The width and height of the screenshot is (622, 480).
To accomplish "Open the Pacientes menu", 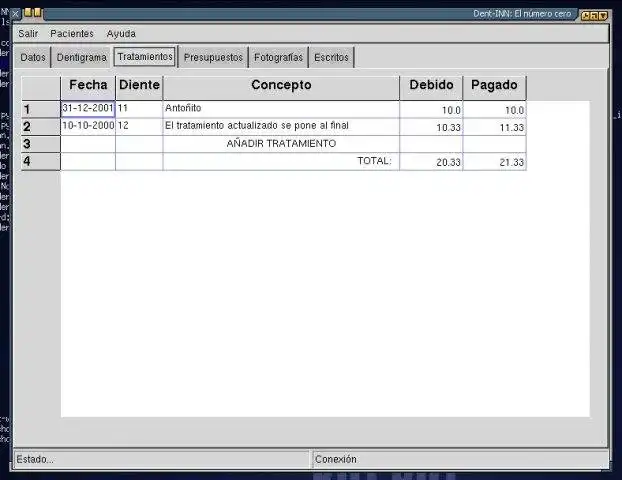I will [72, 34].
